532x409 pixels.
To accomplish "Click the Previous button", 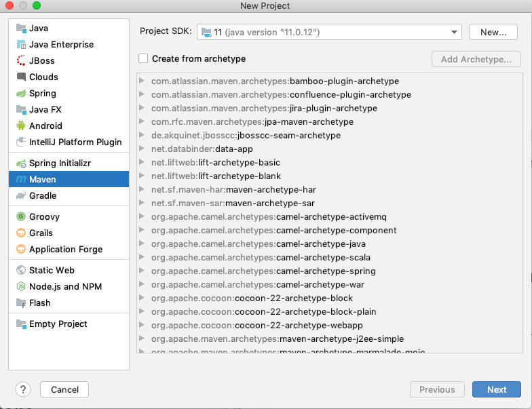I will click(x=437, y=389).
